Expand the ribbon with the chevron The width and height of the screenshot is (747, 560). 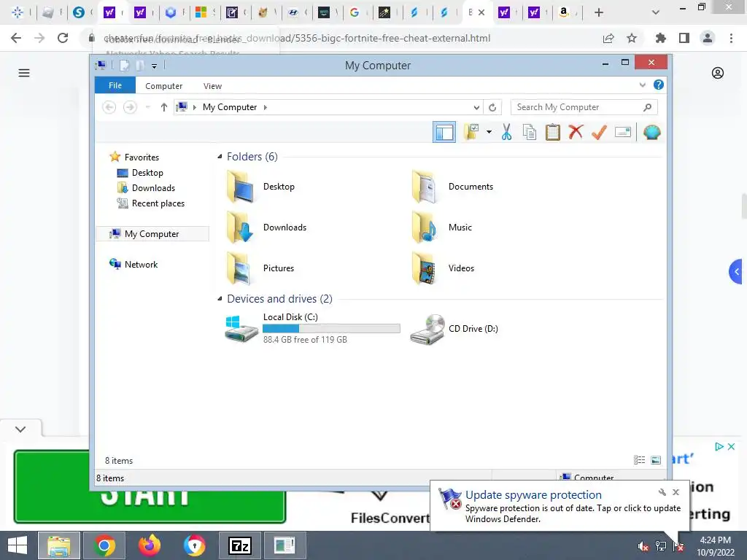[642, 85]
